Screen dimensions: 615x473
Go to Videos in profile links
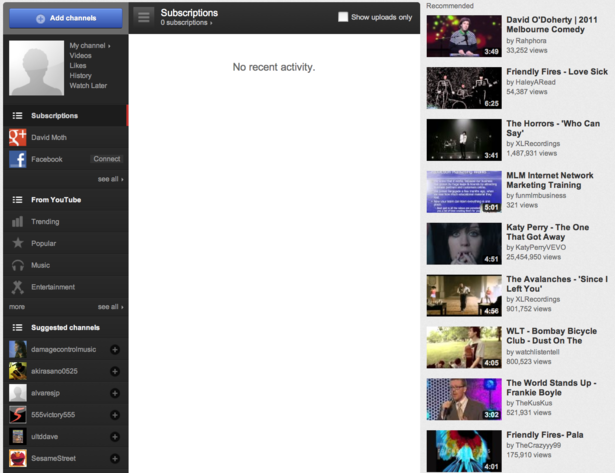tap(80, 56)
